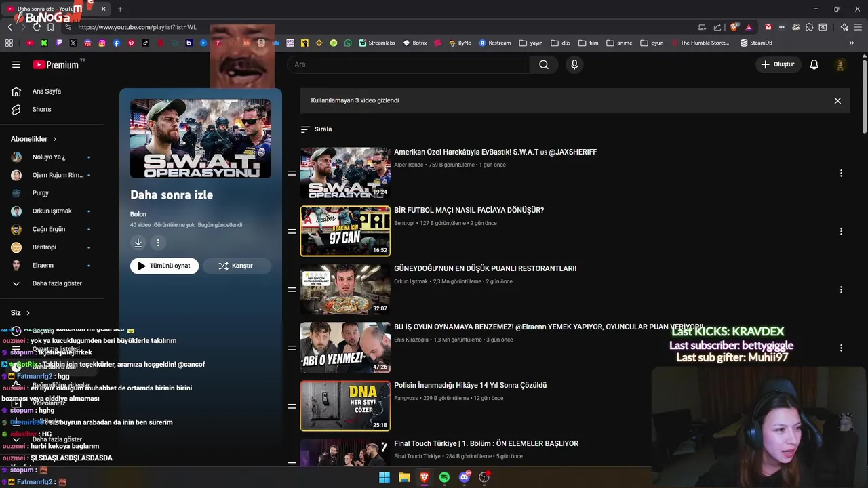Open the Kick bookmark icon
The height and width of the screenshot is (488, 868).
(x=44, y=43)
